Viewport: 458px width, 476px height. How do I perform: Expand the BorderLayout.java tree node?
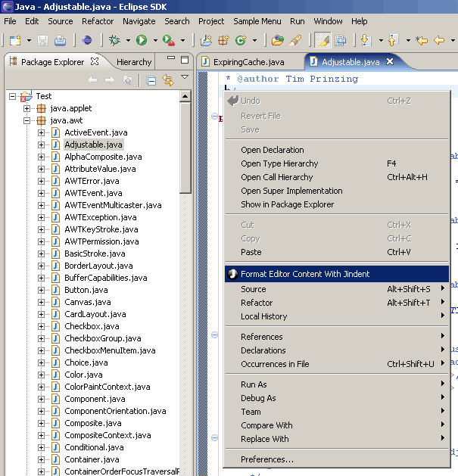(42, 266)
